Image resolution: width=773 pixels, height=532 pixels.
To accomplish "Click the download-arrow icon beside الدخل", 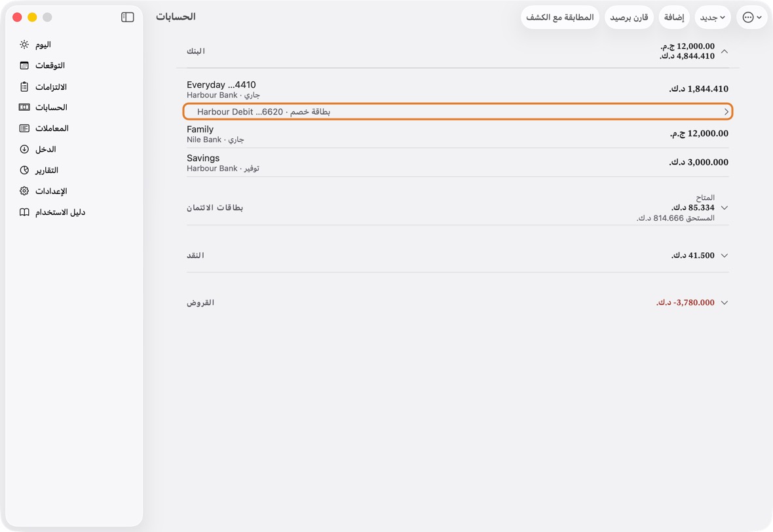I will click(x=24, y=149).
